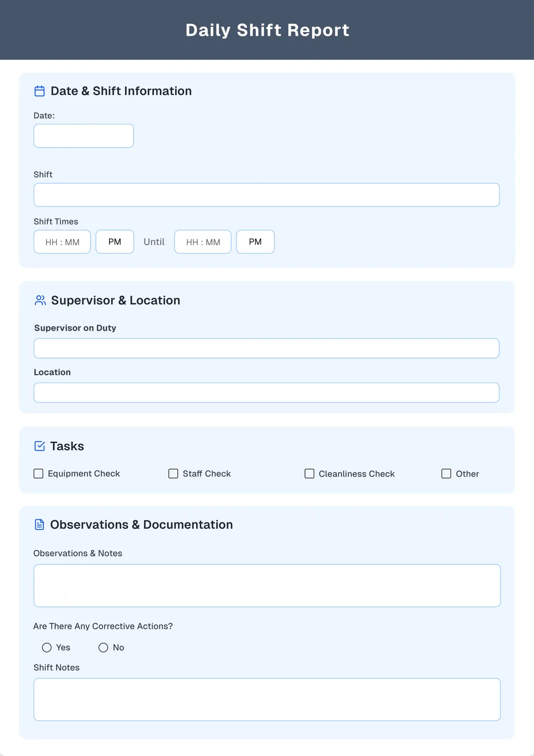Select Yes for corrective actions

(x=46, y=648)
